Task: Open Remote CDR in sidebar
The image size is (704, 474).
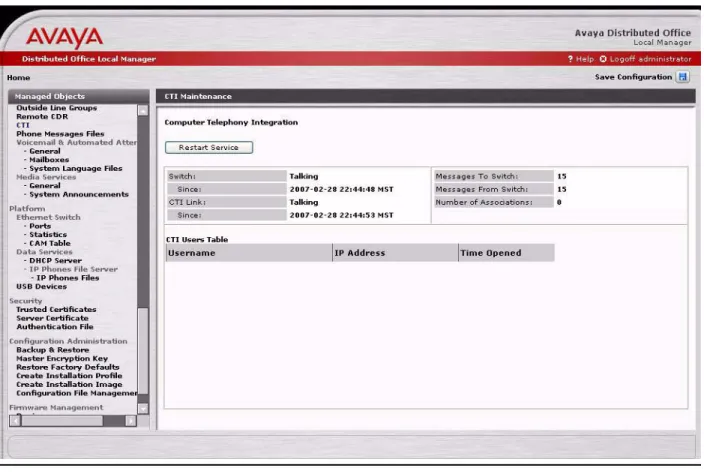Action: pos(42,116)
